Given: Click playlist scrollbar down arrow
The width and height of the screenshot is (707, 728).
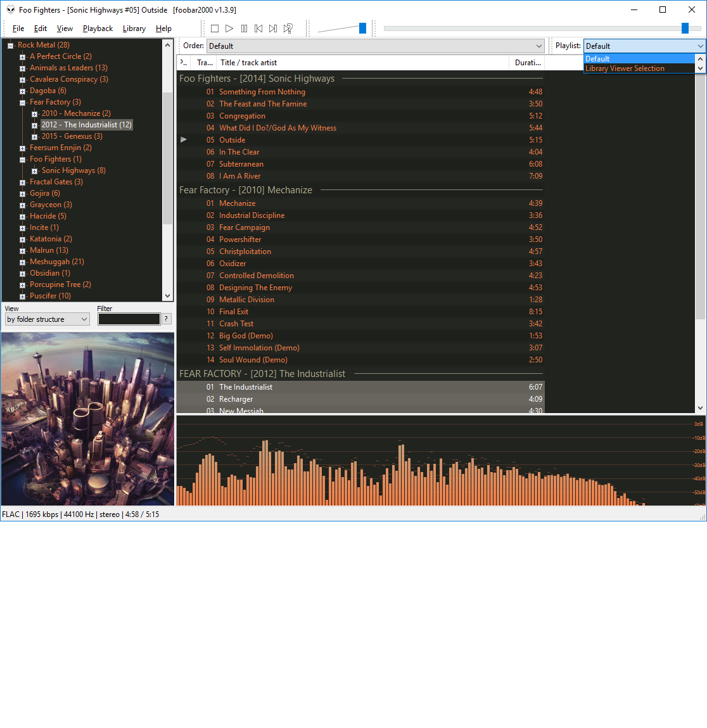Looking at the screenshot, I should click(x=700, y=408).
